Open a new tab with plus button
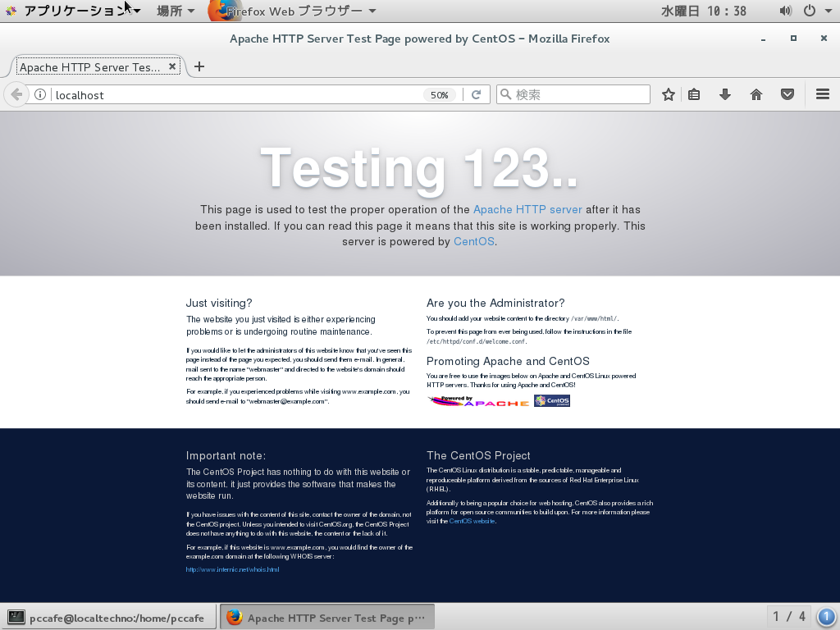This screenshot has height=630, width=840. pyautogui.click(x=199, y=66)
